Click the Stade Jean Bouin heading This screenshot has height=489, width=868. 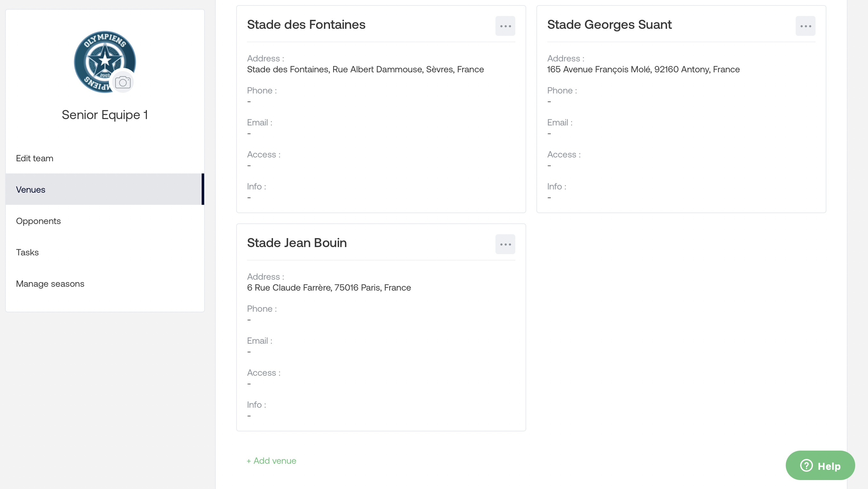coord(296,243)
